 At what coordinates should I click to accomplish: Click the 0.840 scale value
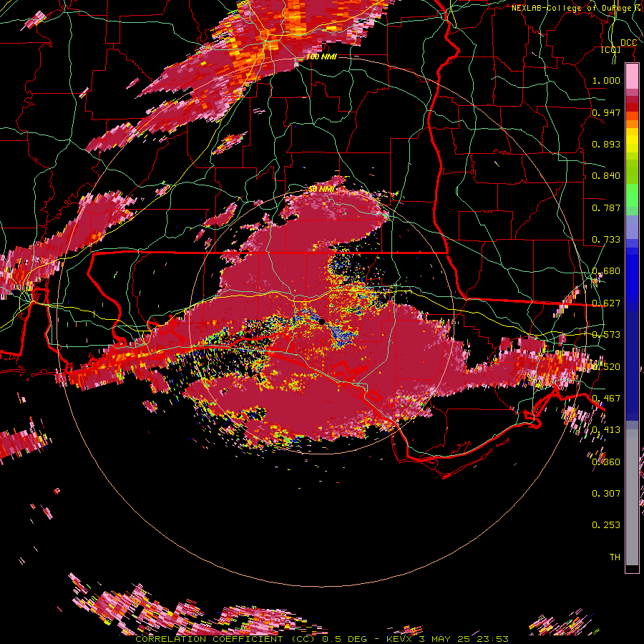pos(606,176)
